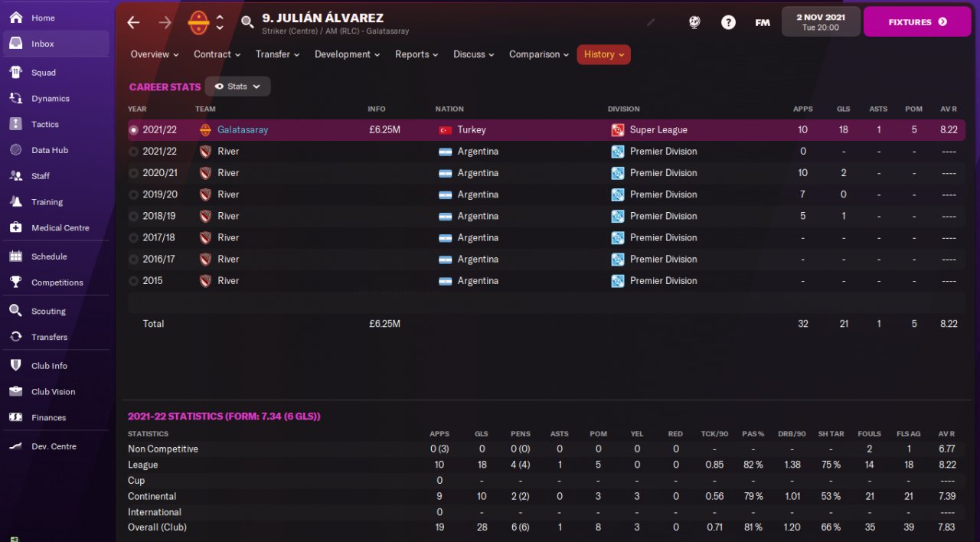Click Premier Division in the 2015 row
Image resolution: width=980 pixels, height=542 pixels.
pos(663,281)
